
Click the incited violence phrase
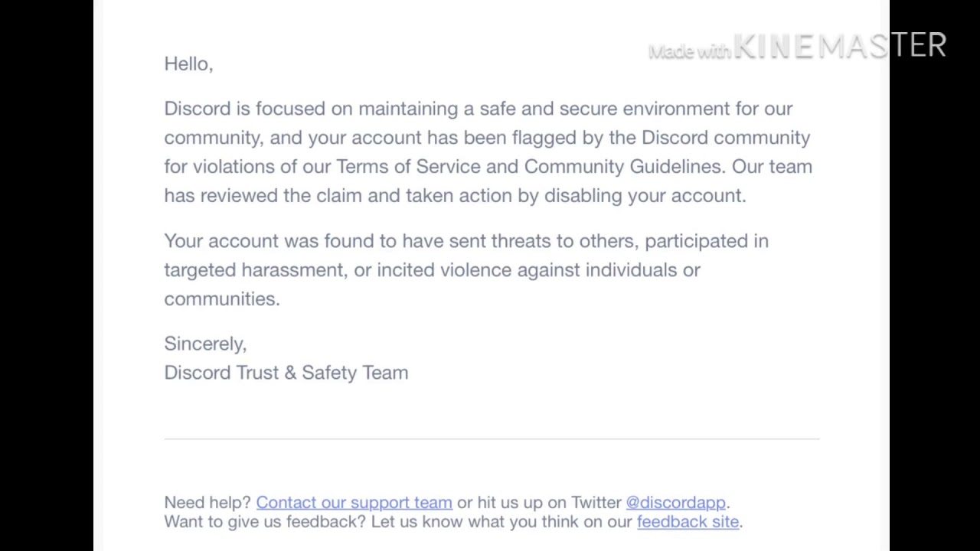pyautogui.click(x=443, y=270)
